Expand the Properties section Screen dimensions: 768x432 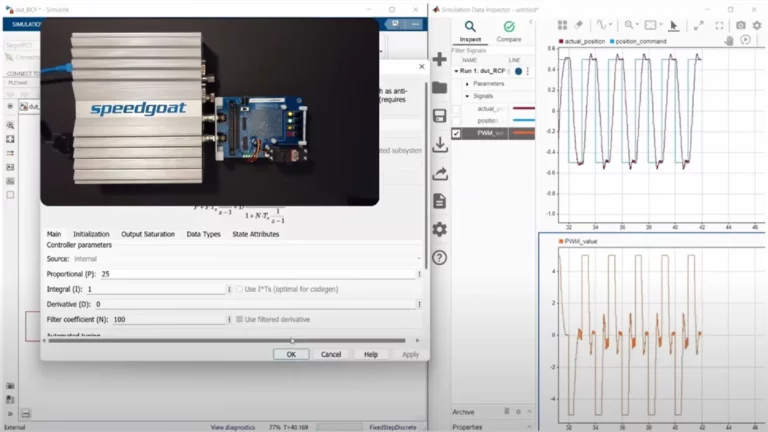tap(529, 427)
